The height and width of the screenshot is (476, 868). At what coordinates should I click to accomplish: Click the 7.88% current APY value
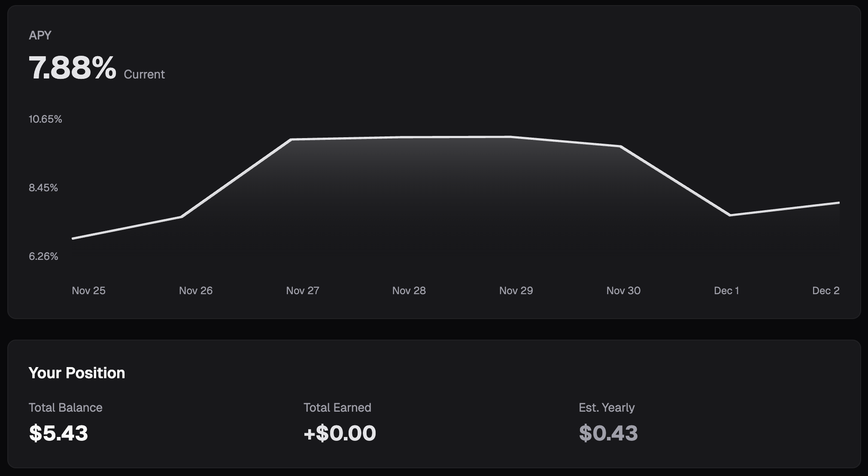point(73,68)
